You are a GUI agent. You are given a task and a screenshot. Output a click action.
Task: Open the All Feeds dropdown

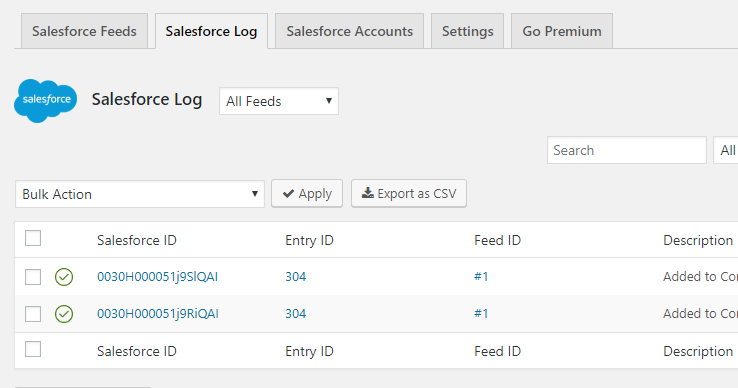coord(279,101)
